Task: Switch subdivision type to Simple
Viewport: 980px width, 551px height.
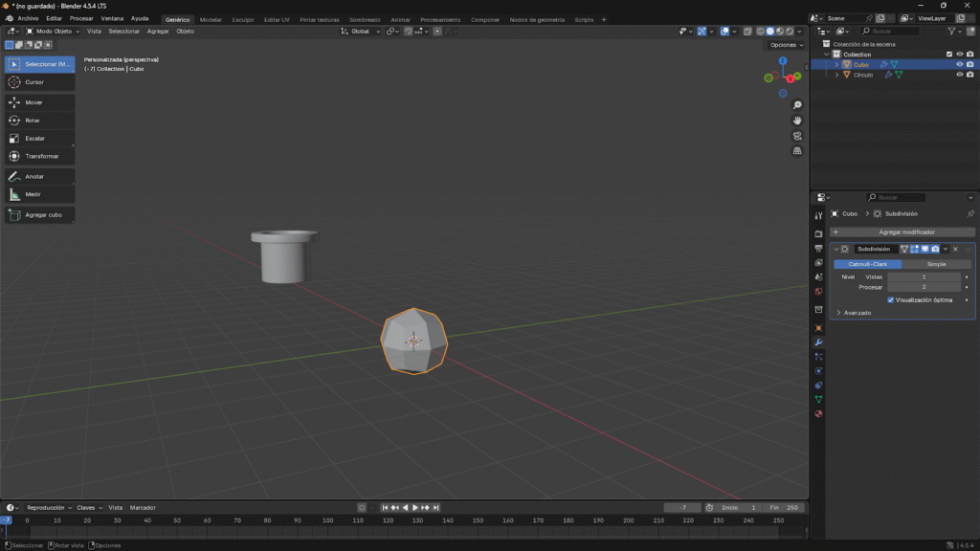Action: coord(936,264)
